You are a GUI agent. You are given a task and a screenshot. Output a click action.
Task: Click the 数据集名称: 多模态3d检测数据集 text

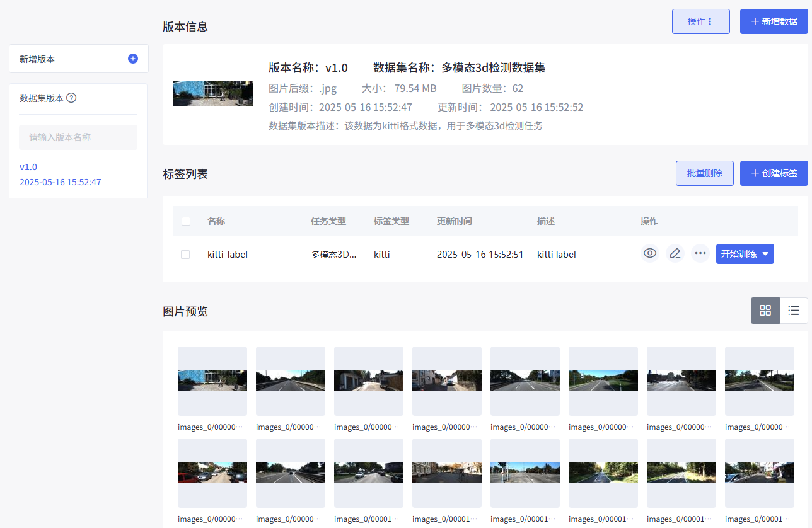(x=460, y=67)
